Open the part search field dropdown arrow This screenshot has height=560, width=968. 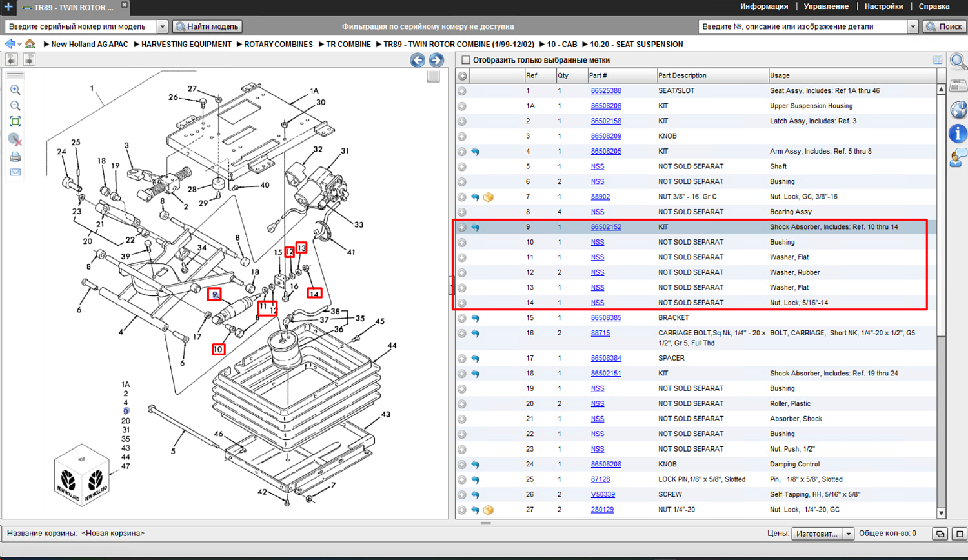click(913, 26)
